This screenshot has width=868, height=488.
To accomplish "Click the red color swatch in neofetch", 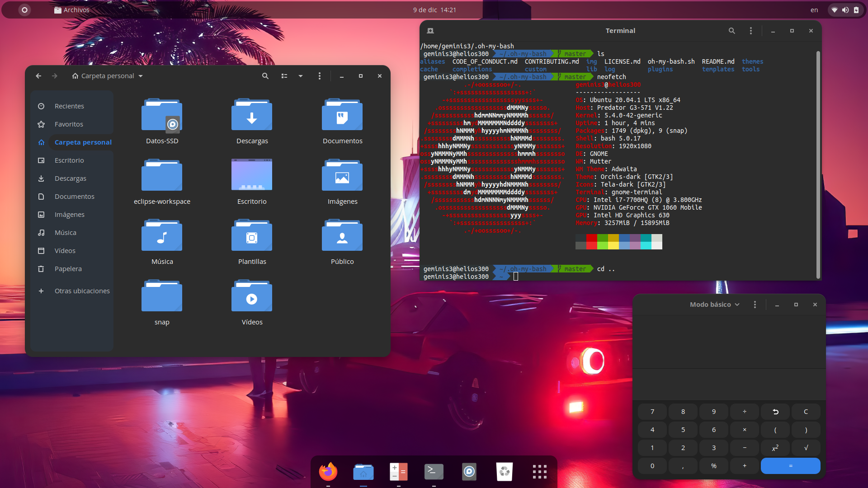I will [x=591, y=238].
